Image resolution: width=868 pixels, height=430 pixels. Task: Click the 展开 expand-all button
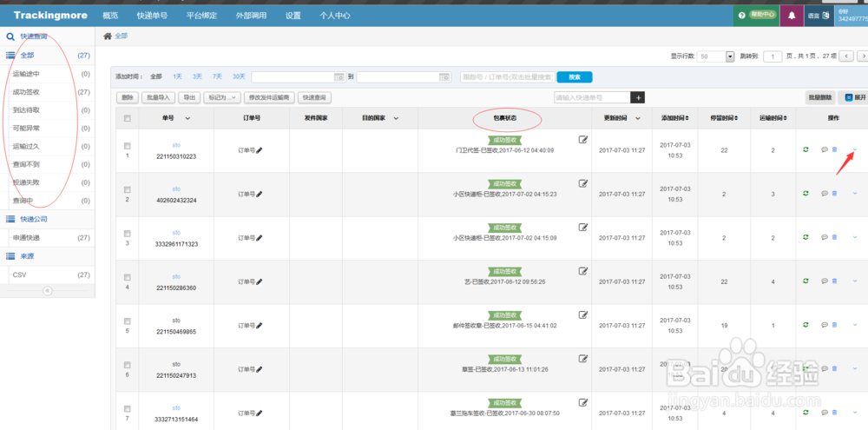coord(854,97)
